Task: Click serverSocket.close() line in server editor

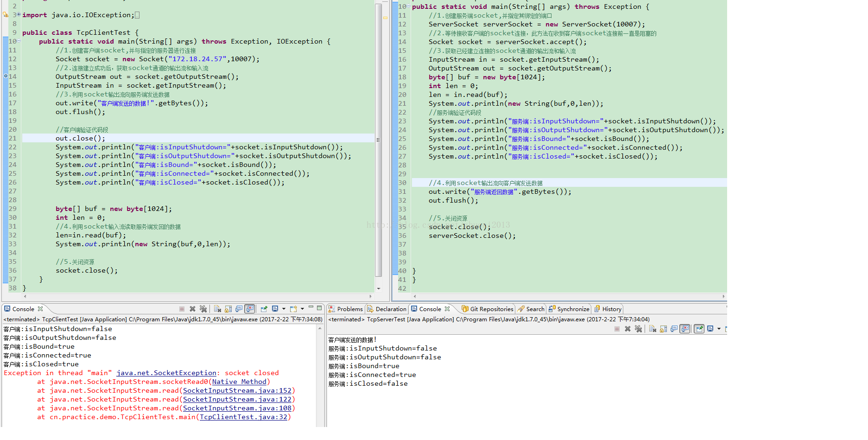Action: (472, 236)
